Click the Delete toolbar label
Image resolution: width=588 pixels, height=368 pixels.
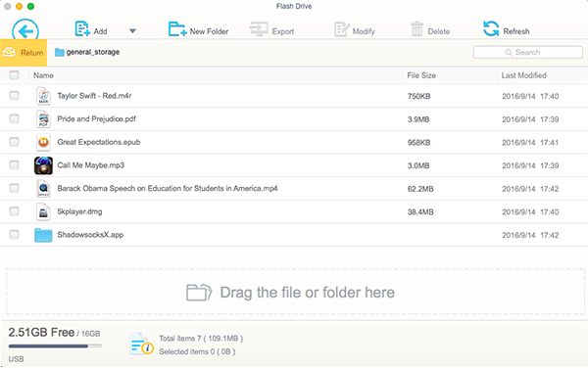coord(439,31)
